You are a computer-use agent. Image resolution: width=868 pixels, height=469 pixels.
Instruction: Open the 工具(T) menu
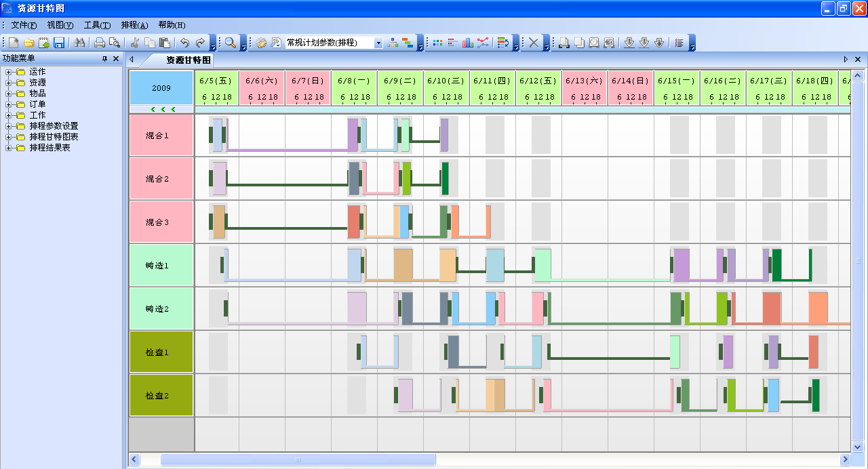point(97,25)
